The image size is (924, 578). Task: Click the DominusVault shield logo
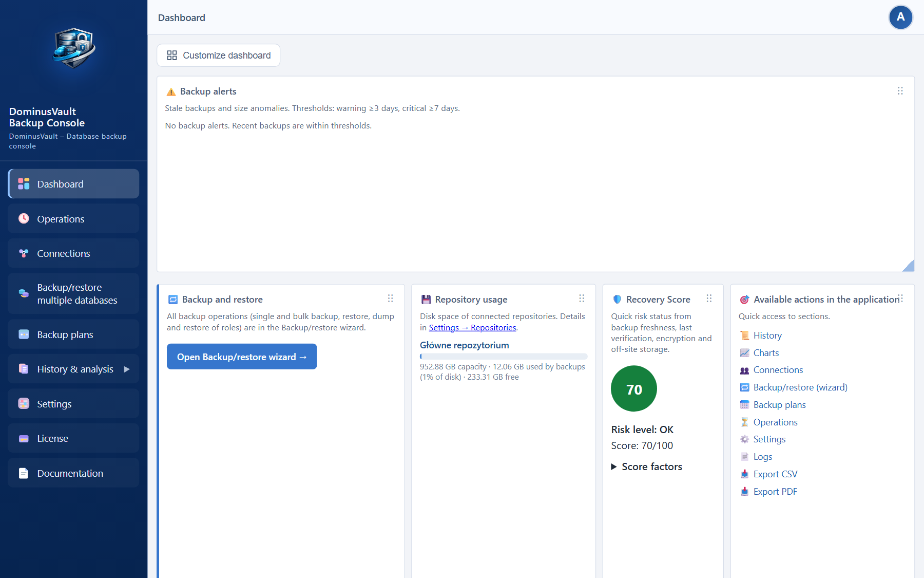(74, 48)
